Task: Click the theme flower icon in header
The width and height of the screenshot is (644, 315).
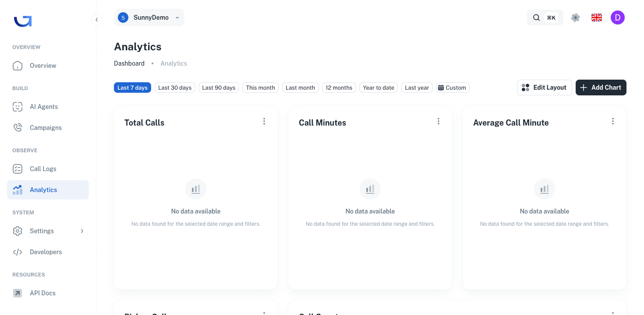Action: click(576, 17)
